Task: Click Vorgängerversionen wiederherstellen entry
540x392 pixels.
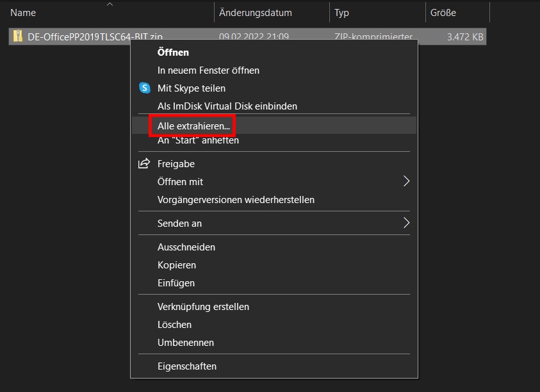Action: [x=236, y=199]
